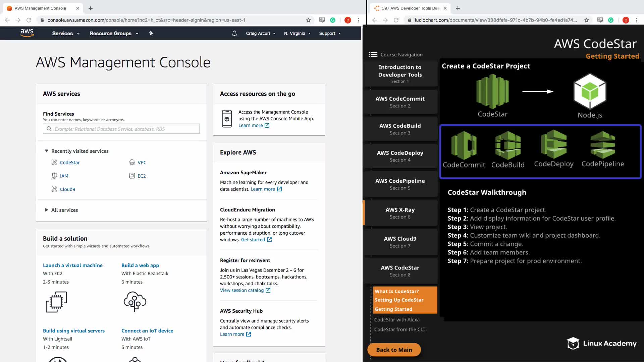Click the CodePipeline icon in the diagram

click(x=603, y=145)
